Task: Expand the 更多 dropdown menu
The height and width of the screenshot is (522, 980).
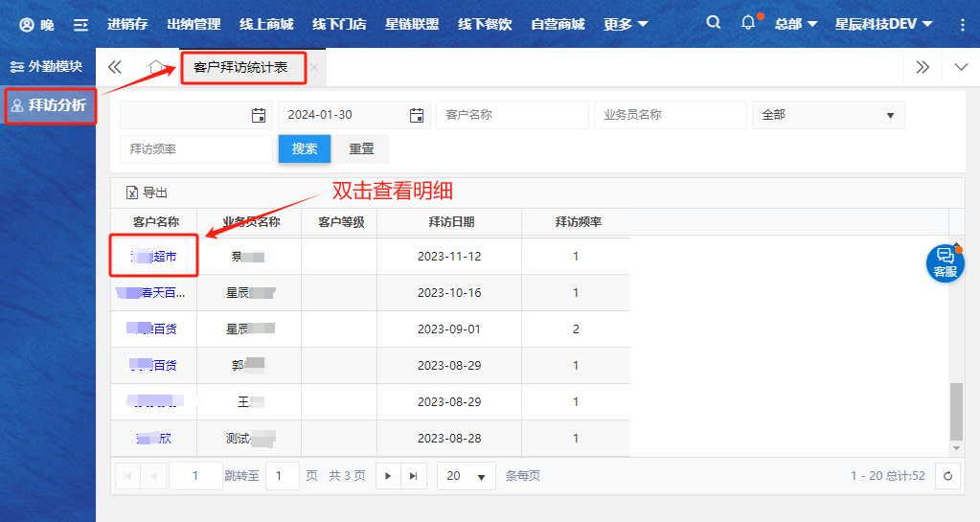Action: tap(626, 24)
